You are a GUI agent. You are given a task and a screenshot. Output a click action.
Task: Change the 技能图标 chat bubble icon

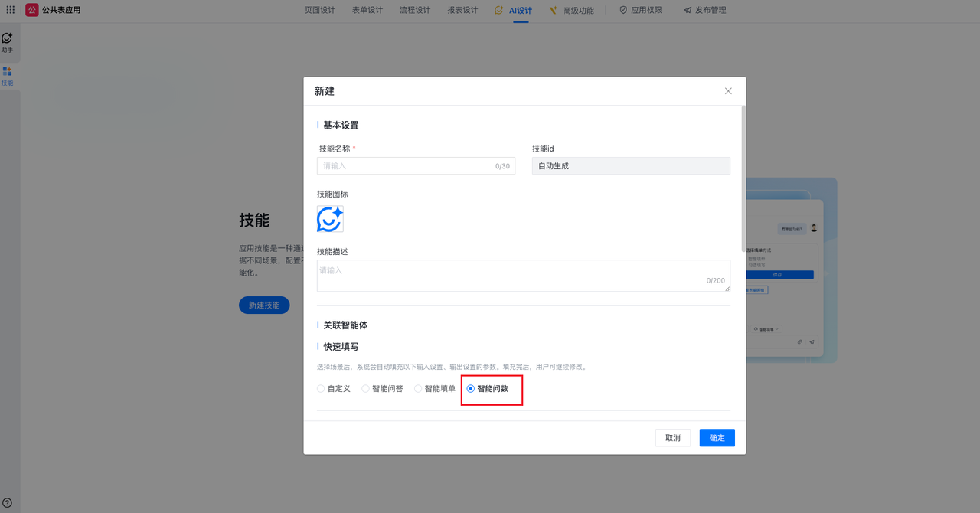point(330,219)
